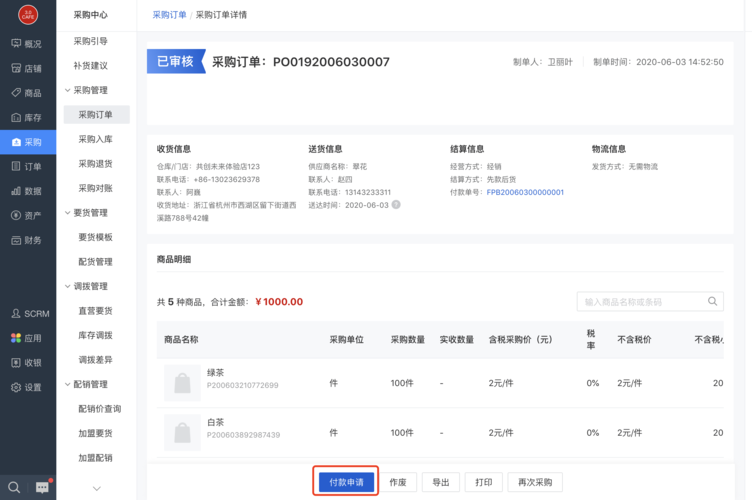
Task: Select 采购订单 submenu item
Action: click(96, 115)
